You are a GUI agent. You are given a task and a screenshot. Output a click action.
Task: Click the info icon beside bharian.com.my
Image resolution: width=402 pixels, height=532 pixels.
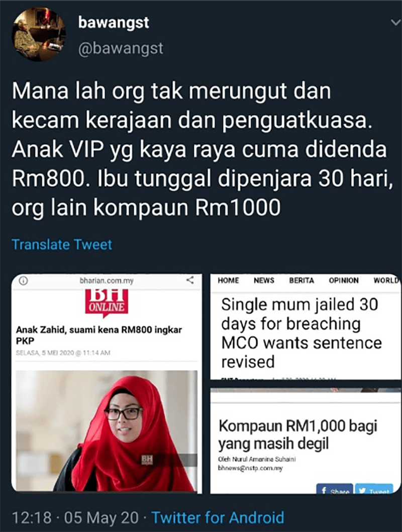coord(23,281)
